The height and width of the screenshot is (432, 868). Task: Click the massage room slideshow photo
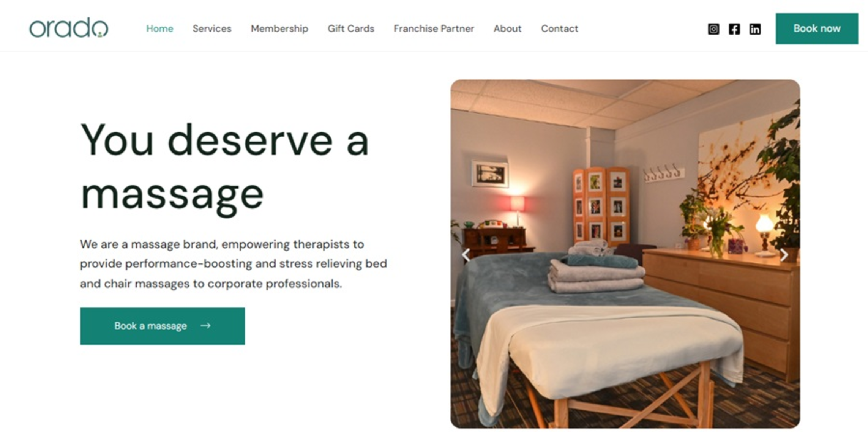click(x=625, y=254)
